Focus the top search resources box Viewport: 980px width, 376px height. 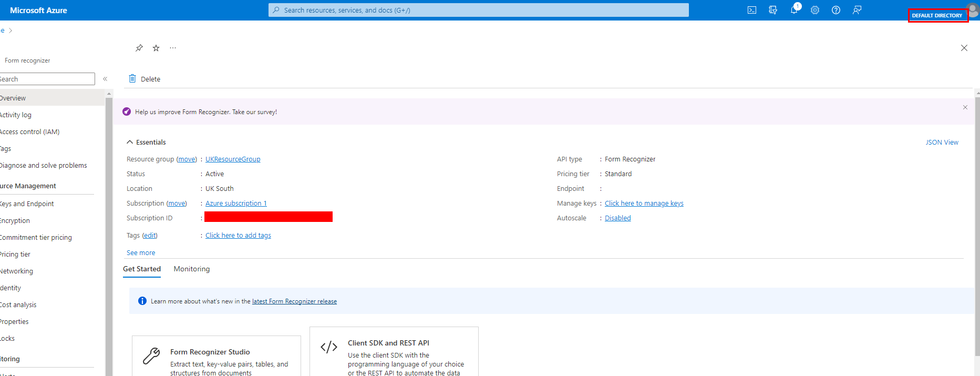pos(479,10)
